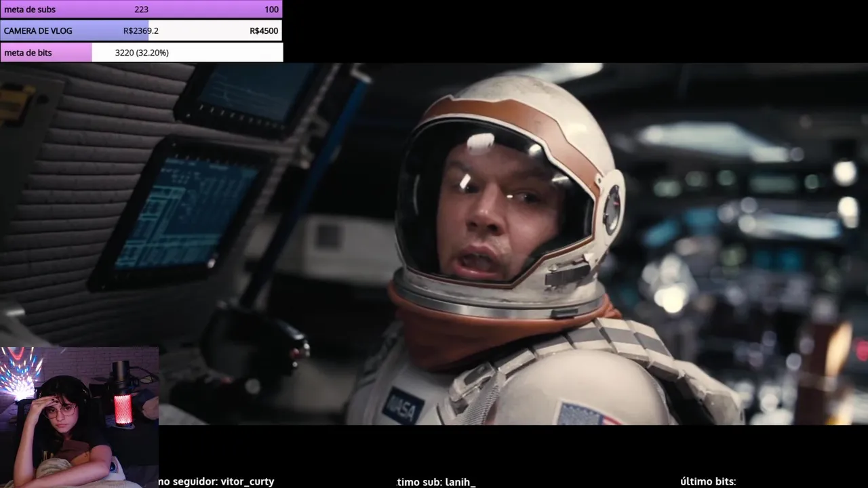Image resolution: width=868 pixels, height=488 pixels.
Task: Click the subs count 223
Action: click(x=141, y=9)
